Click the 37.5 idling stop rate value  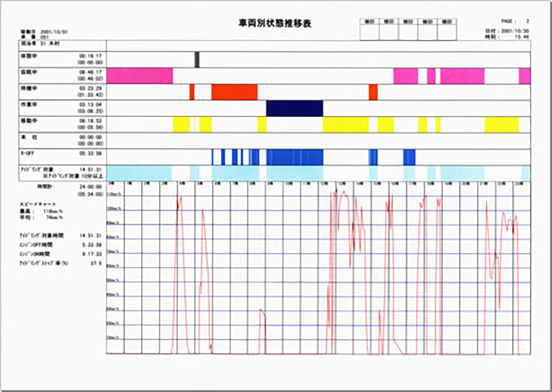[96, 263]
